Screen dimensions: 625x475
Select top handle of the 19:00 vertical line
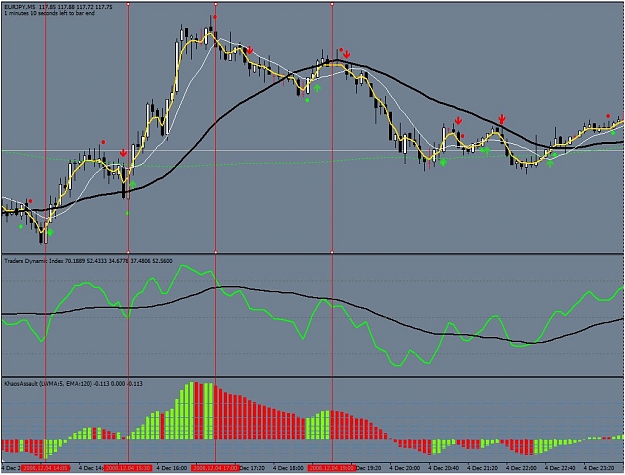click(x=332, y=4)
